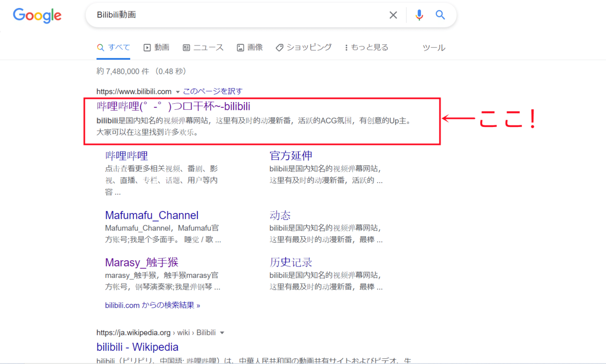The image size is (606, 364).
Task: Run the search via the magnifying glass icon
Action: pos(440,15)
